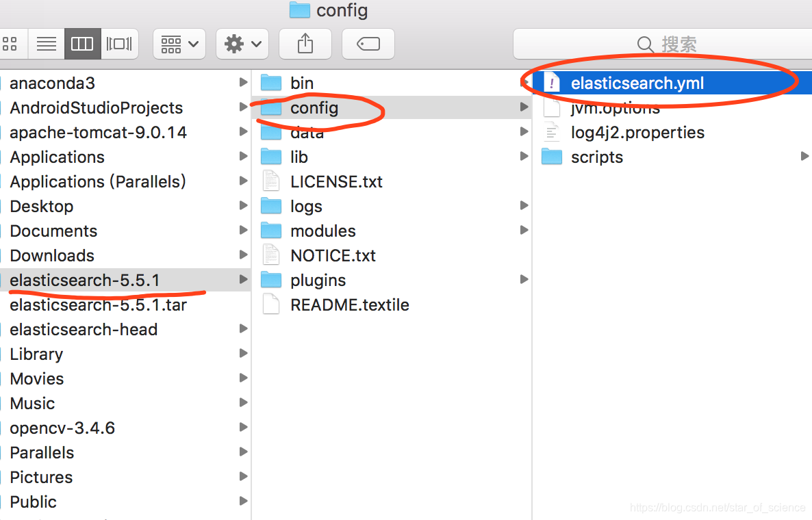
Task: Select the scripts folder icon
Action: (x=552, y=157)
